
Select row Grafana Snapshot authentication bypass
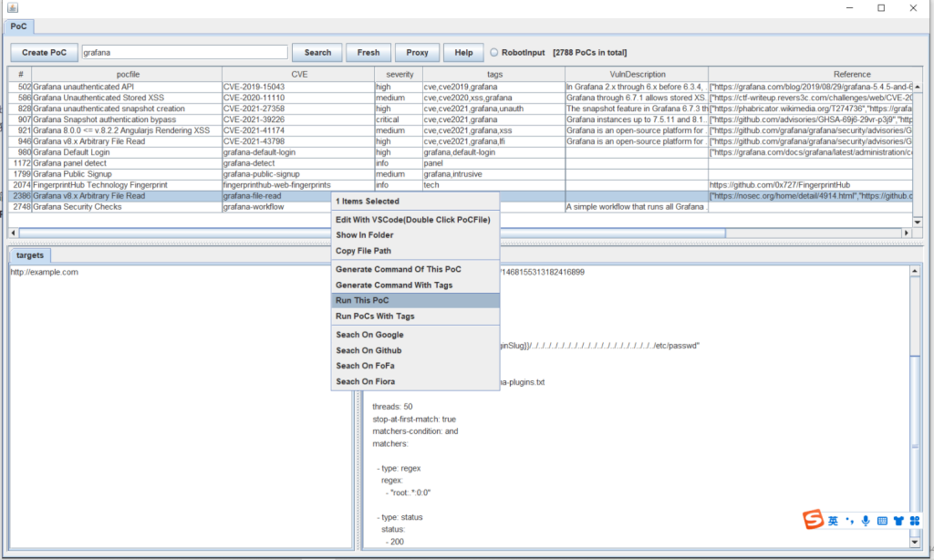tap(461, 119)
